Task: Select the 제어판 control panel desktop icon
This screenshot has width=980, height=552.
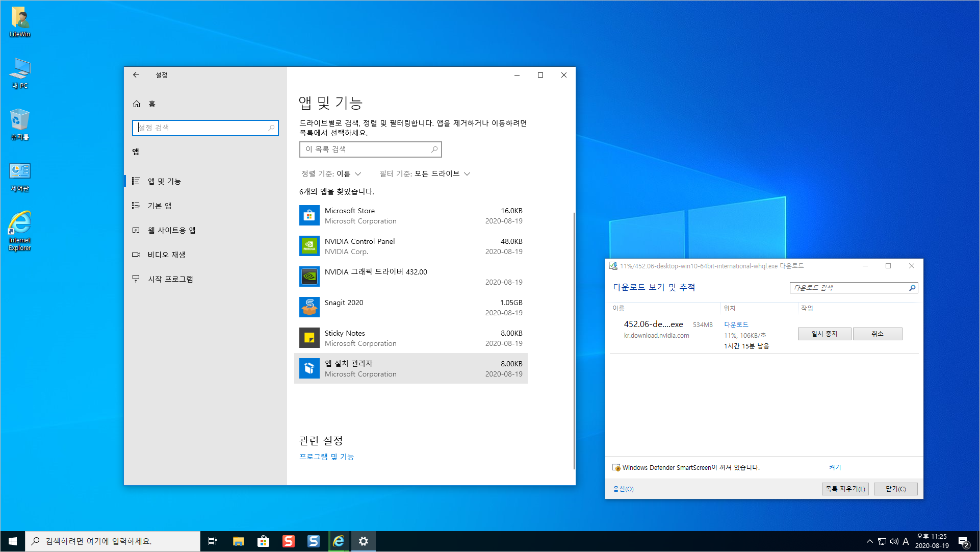Action: pyautogui.click(x=20, y=177)
